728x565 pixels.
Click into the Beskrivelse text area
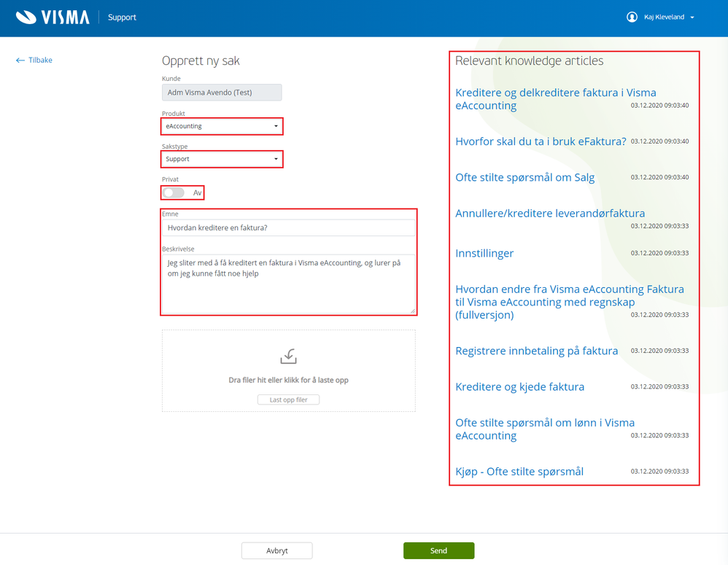click(x=288, y=284)
